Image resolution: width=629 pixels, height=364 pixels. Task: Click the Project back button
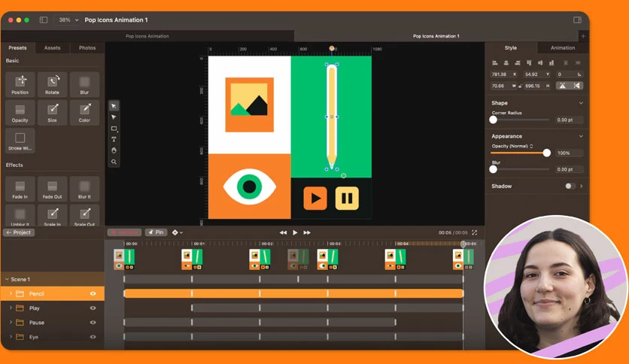coord(19,232)
